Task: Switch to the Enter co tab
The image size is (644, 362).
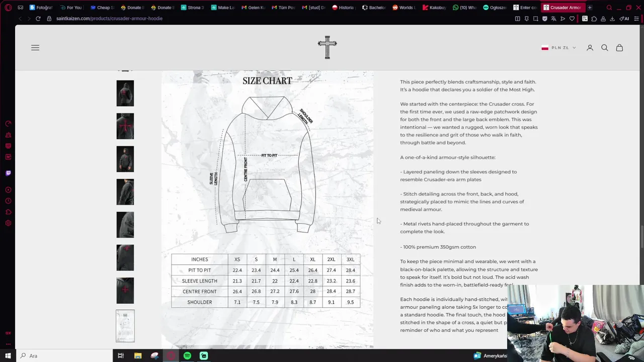Action: click(x=525, y=8)
